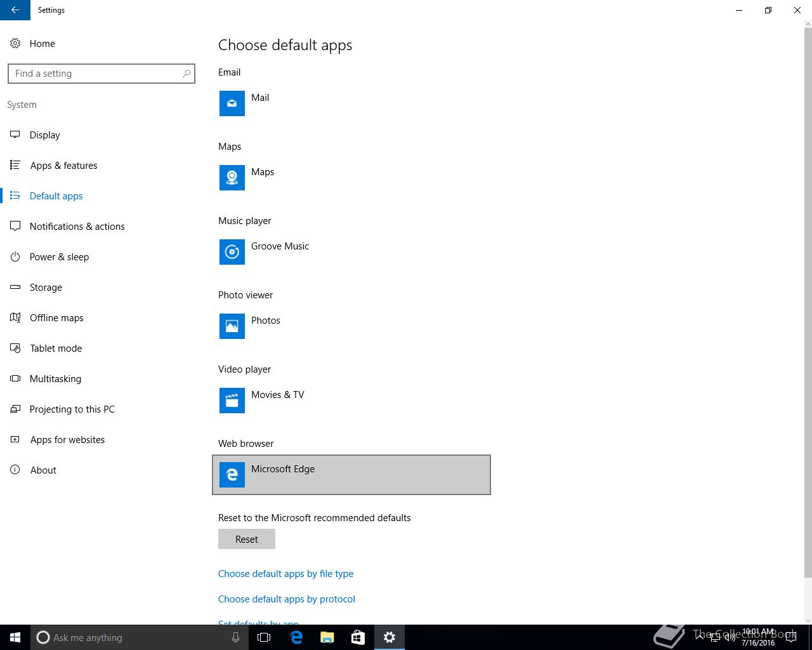Change the default Web browser selection
Viewport: 812px width, 650px height.
(351, 475)
